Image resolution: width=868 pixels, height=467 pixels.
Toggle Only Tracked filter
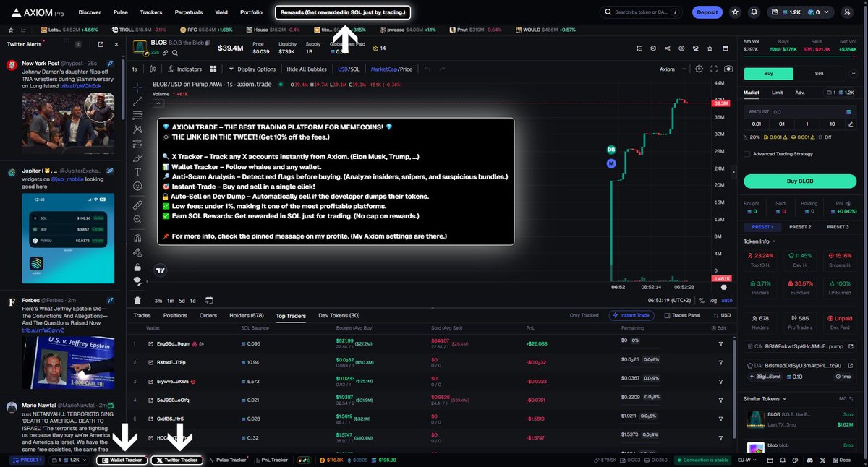point(584,316)
